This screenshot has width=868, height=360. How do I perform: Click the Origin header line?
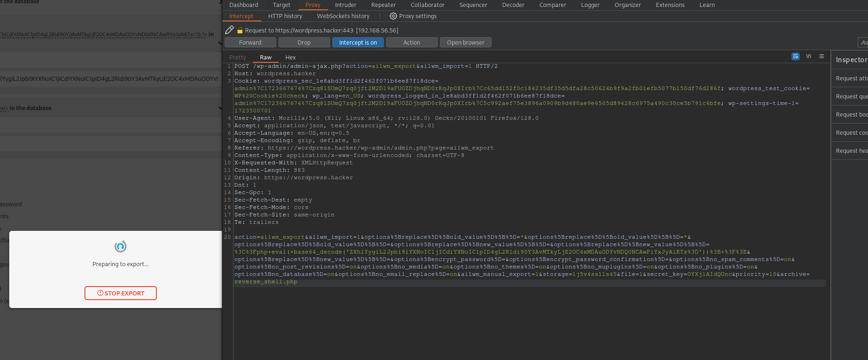tap(293, 178)
